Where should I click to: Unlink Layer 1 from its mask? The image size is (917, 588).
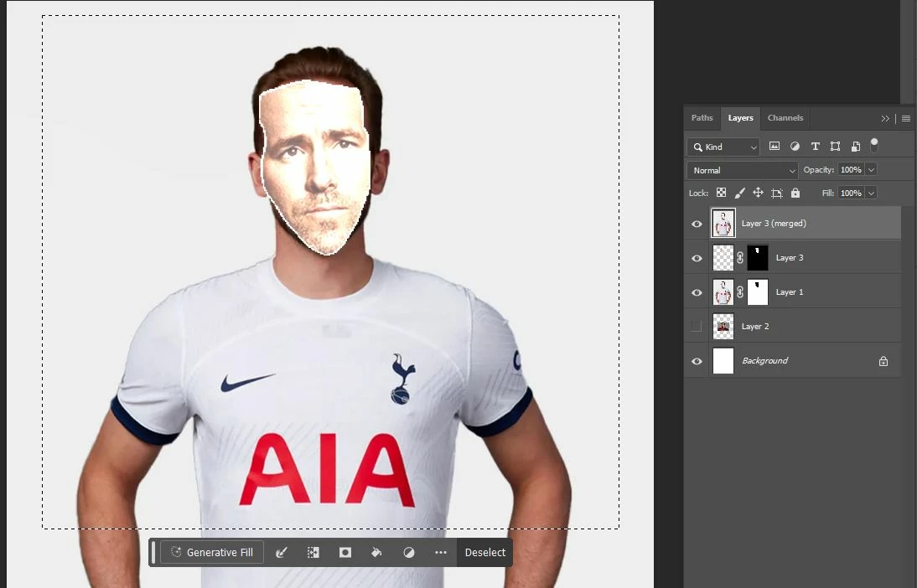tap(740, 292)
